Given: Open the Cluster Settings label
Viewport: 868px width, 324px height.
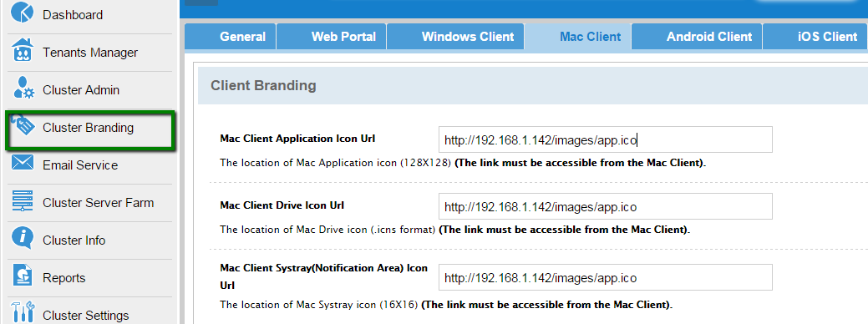Looking at the screenshot, I should 86,316.
